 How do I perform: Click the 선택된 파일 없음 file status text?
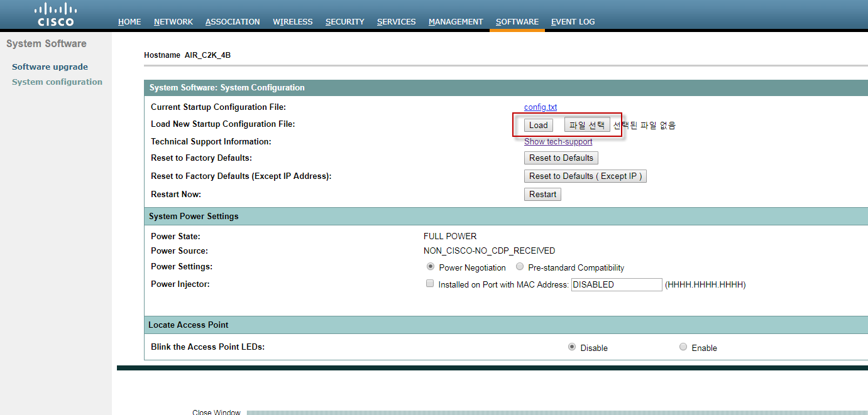click(644, 125)
